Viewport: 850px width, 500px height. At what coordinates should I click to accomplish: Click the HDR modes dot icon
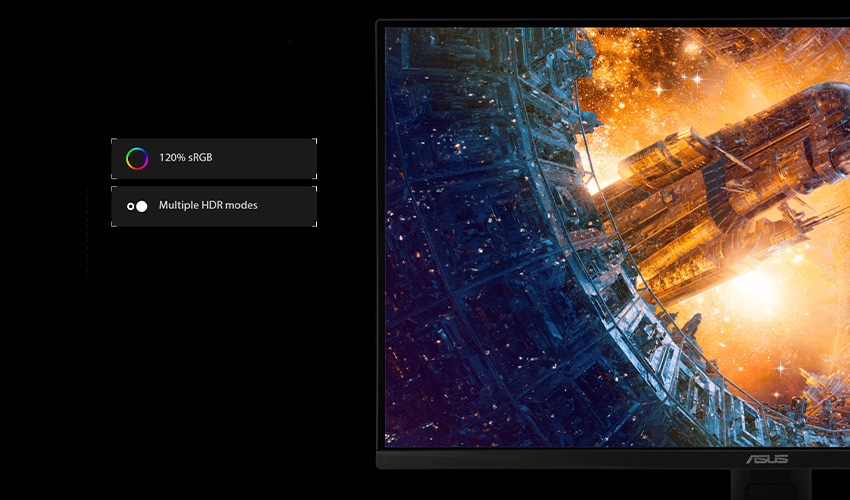[137, 206]
